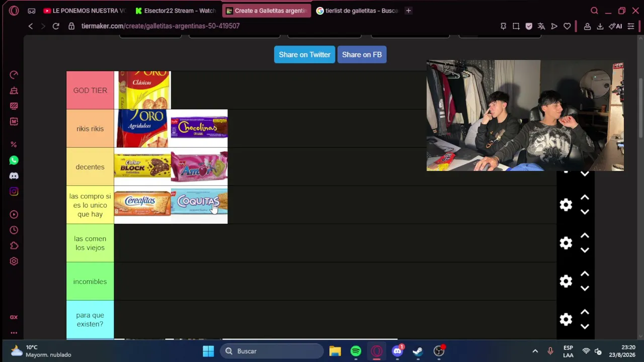Select the Chocolinas cookie image
644x362 pixels.
click(x=199, y=129)
